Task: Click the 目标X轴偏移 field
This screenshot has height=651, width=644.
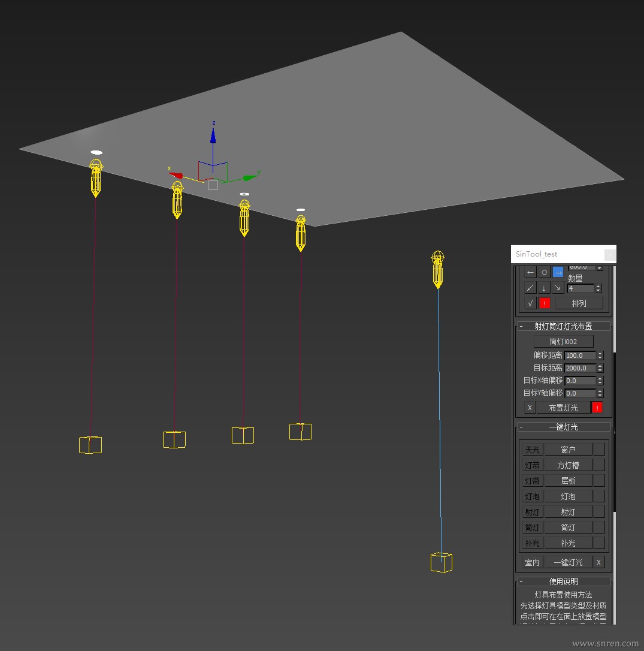Action: 580,380
